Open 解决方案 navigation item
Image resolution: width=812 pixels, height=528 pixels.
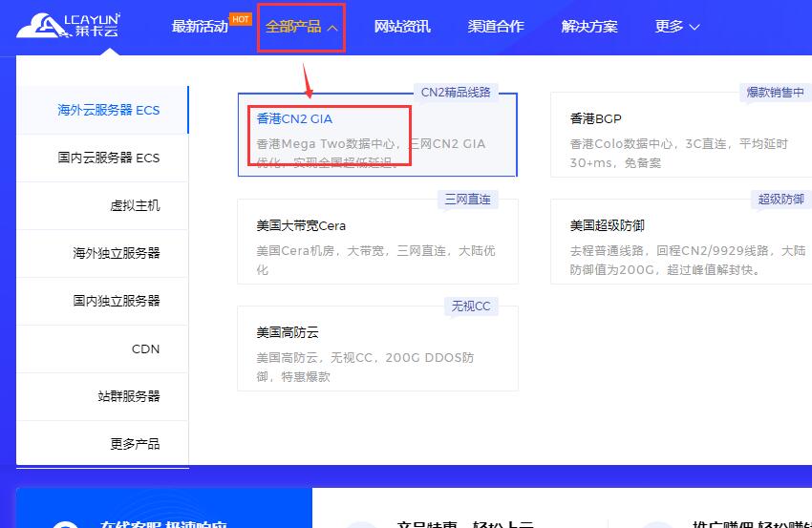(x=589, y=27)
